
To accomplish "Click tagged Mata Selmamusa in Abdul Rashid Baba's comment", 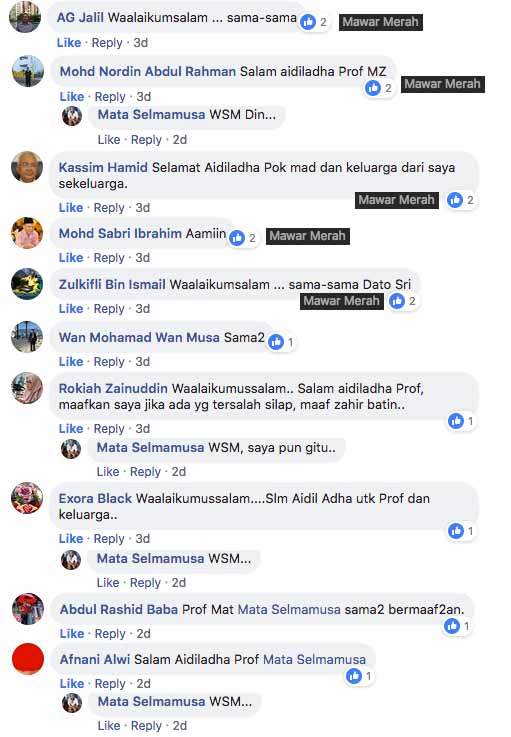I will [x=289, y=610].
